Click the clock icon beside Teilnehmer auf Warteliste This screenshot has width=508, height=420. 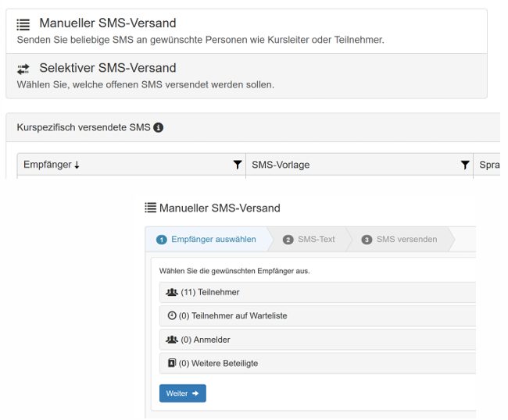coord(172,315)
